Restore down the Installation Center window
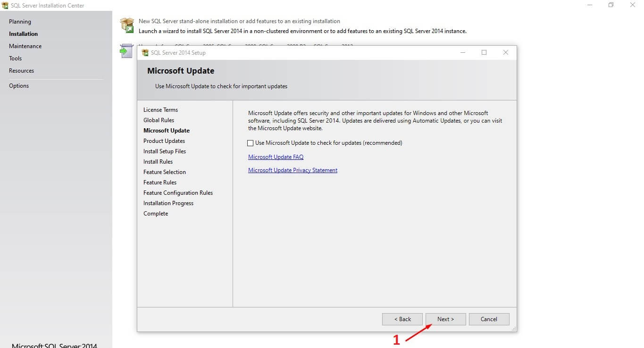 click(611, 5)
